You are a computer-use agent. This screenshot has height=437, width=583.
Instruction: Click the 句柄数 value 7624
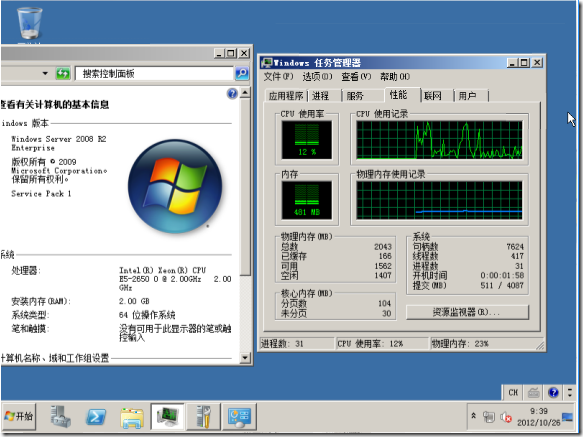(515, 247)
